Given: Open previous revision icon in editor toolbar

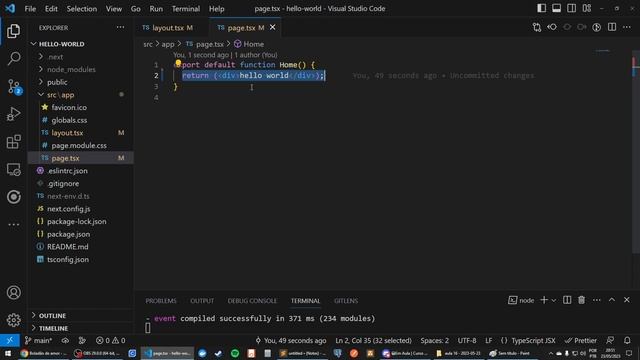Looking at the screenshot, I should [552, 27].
